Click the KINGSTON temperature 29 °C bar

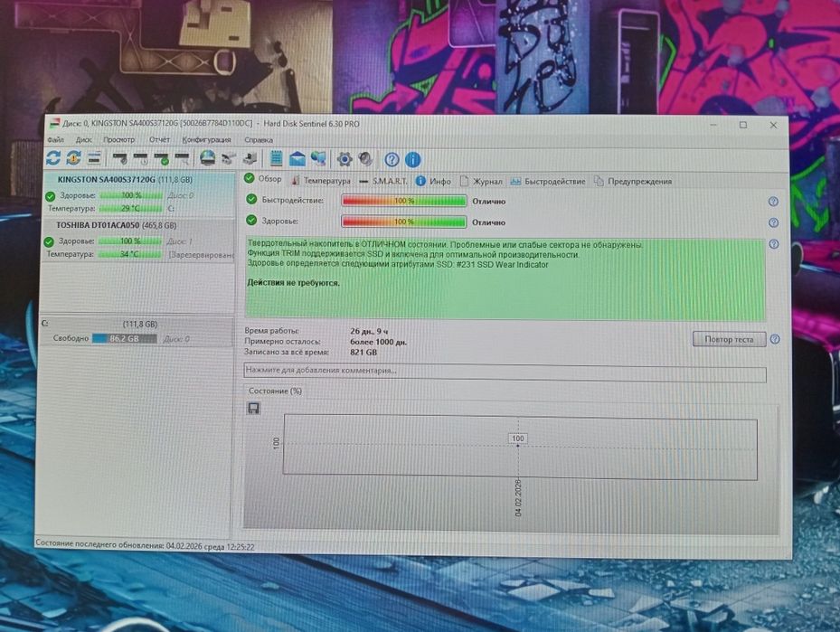(x=131, y=208)
